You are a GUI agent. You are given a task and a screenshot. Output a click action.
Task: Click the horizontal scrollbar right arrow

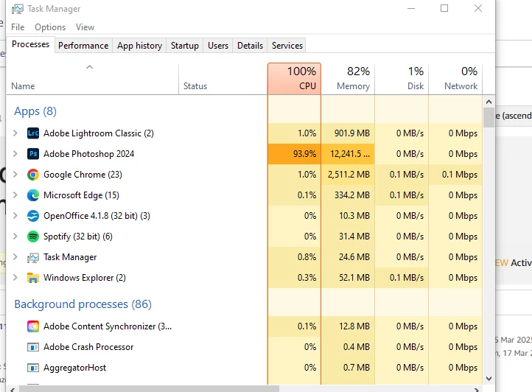[477, 389]
